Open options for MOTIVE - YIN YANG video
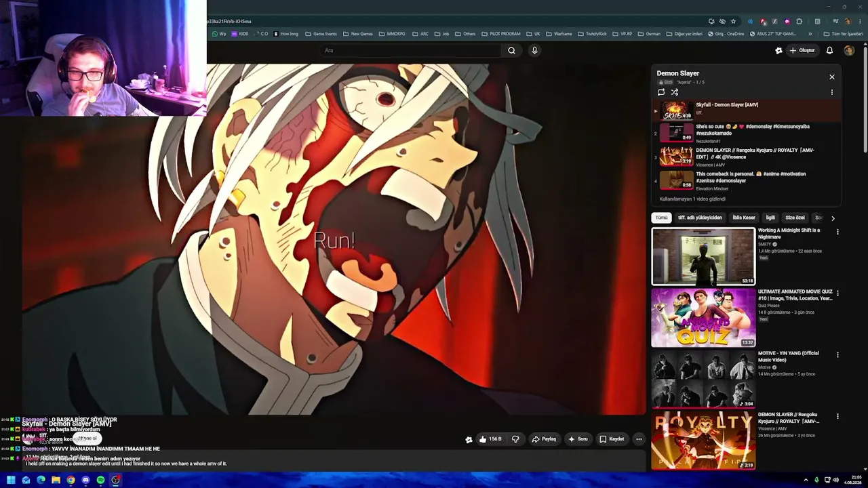This screenshot has width=868, height=488. pyautogui.click(x=837, y=354)
